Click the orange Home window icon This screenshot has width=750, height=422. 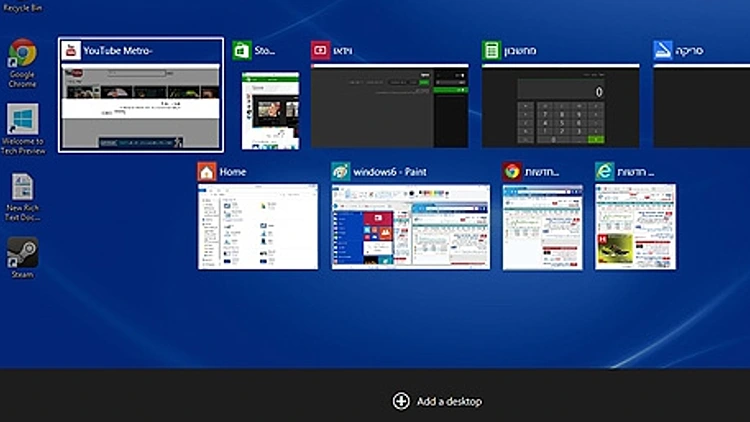(207, 172)
